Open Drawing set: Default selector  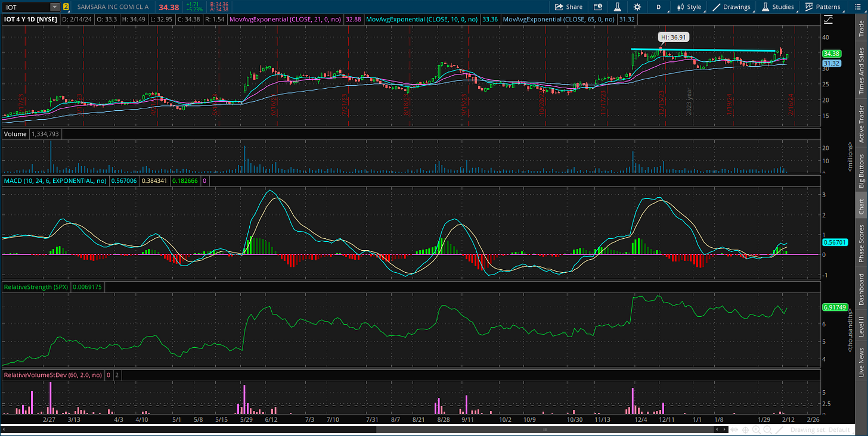[x=821, y=429]
